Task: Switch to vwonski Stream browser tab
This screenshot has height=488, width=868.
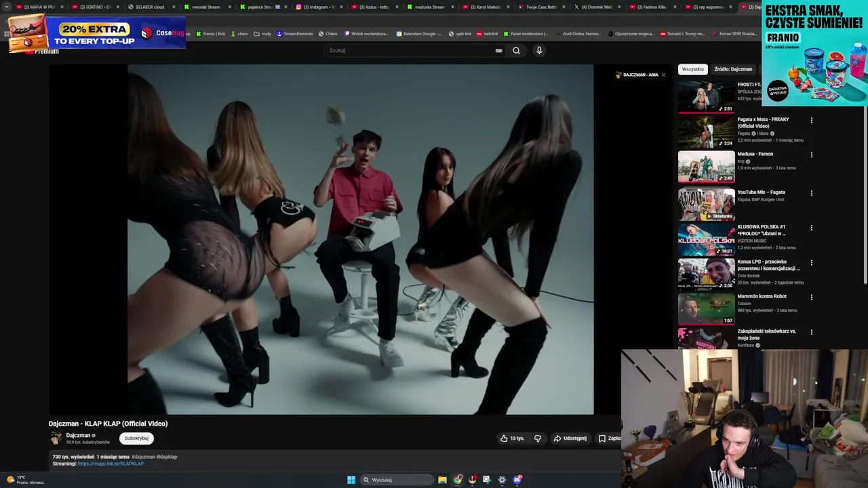Action: tap(207, 7)
